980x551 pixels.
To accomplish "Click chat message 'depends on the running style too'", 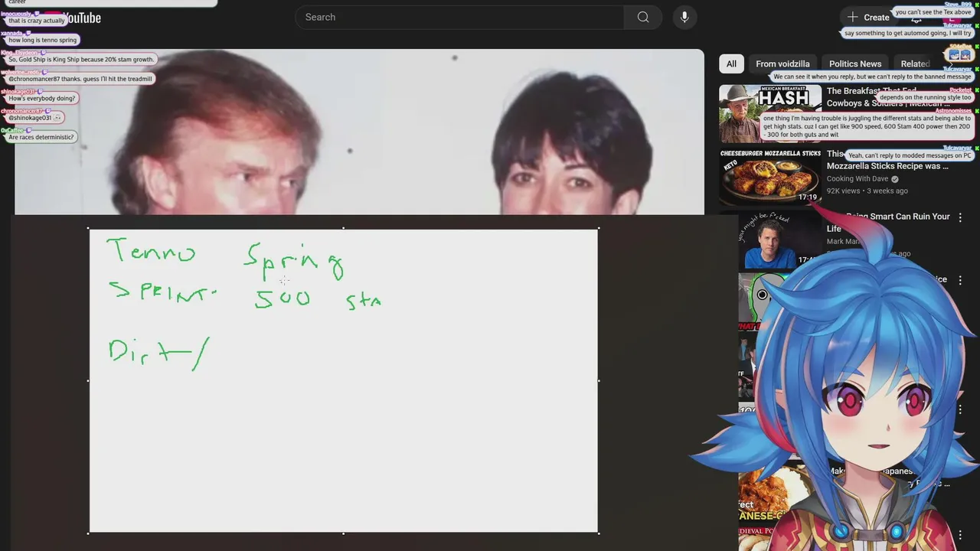I will click(x=926, y=97).
